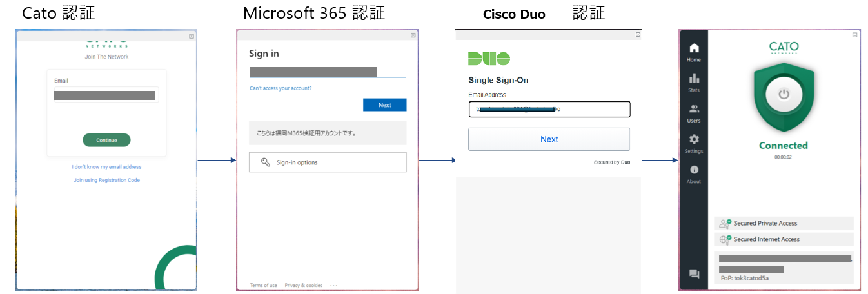Open Privacy & cookies link
This screenshot has height=294, width=868.
(x=304, y=285)
